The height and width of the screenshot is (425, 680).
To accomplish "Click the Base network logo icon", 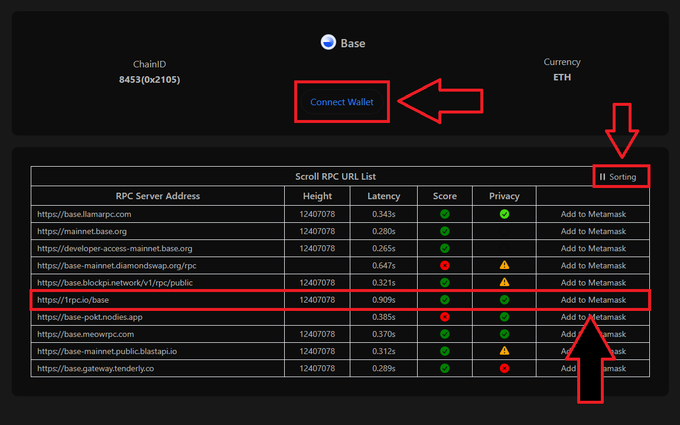I will pos(328,42).
